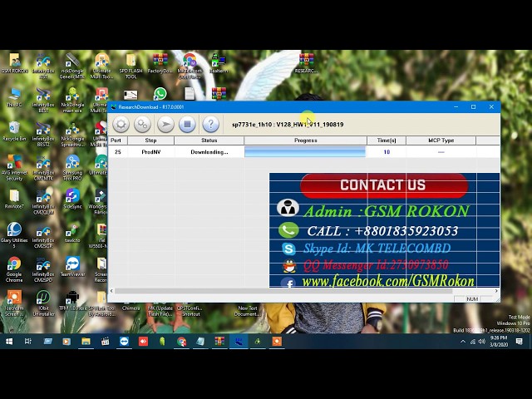Launch InfinityBox CM2SPD shortcut

point(43,269)
